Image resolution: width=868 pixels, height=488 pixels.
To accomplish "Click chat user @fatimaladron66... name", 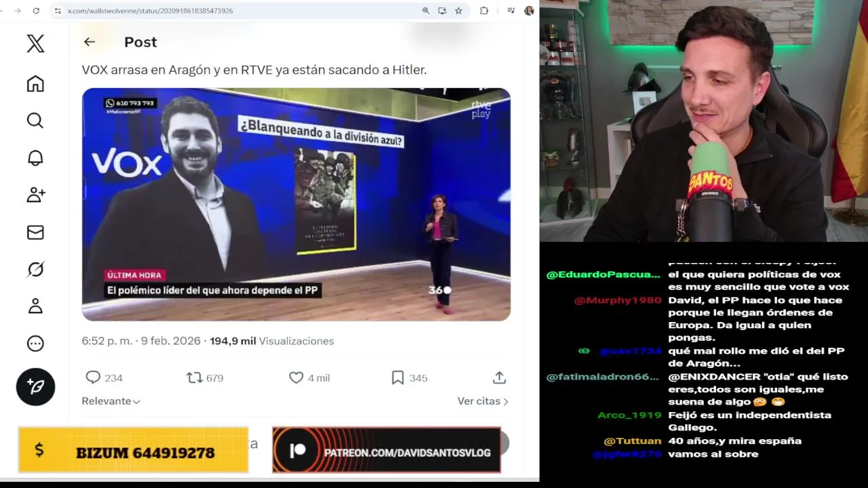I will [602, 377].
